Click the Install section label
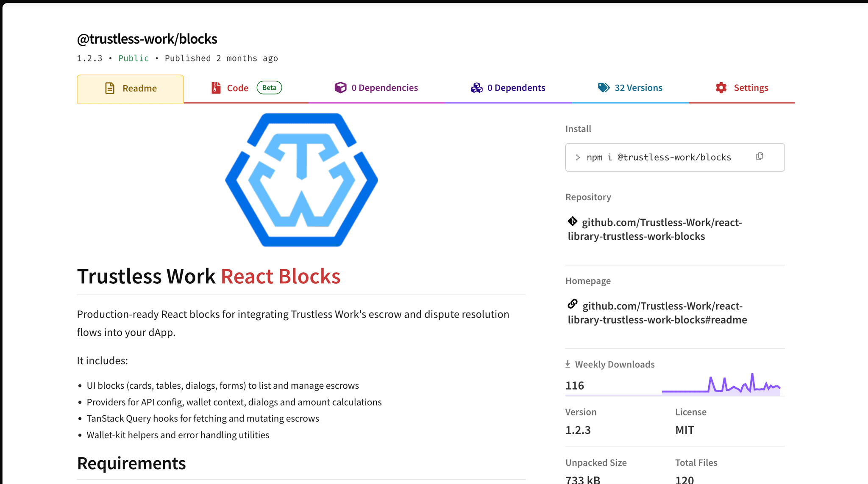The image size is (868, 484). point(578,129)
